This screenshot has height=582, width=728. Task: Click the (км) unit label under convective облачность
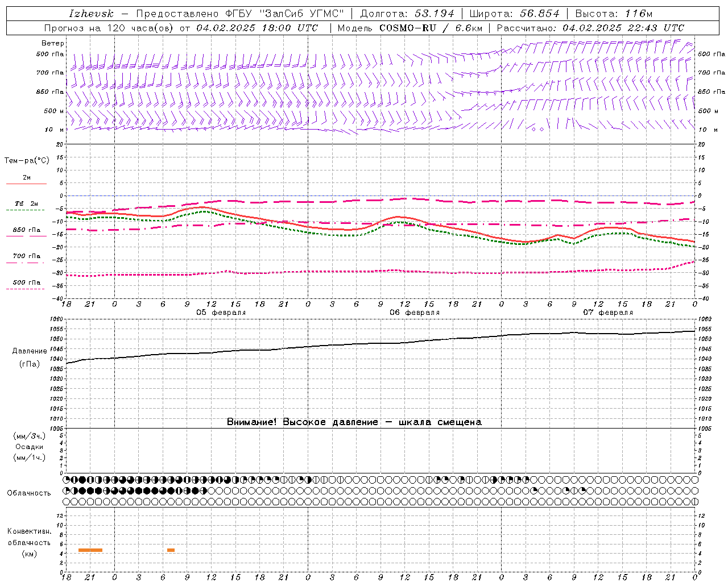[x=30, y=554]
